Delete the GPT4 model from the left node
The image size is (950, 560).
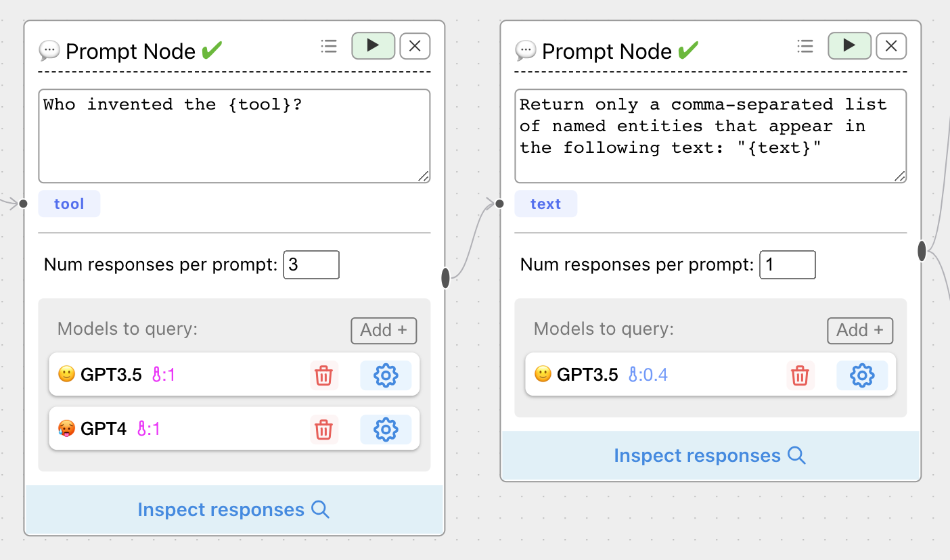coord(323,429)
